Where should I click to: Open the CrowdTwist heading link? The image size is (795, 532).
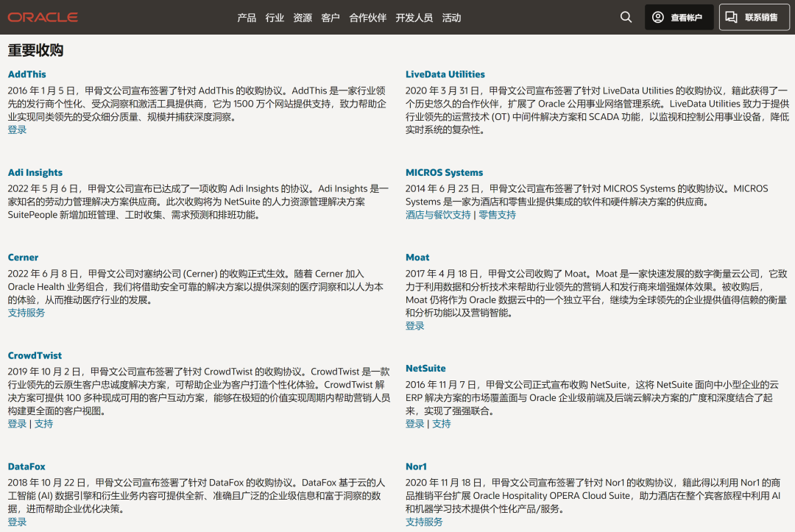click(x=35, y=355)
